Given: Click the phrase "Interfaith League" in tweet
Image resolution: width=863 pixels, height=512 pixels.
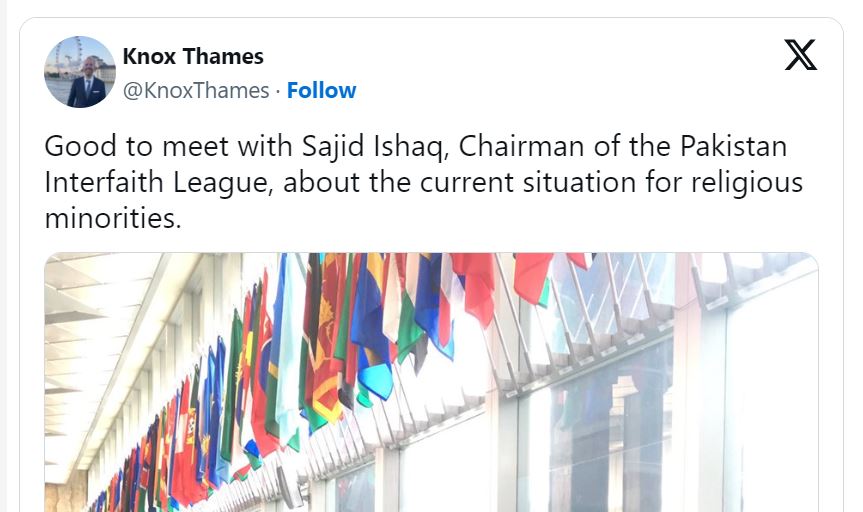Looking at the screenshot, I should 148,182.
